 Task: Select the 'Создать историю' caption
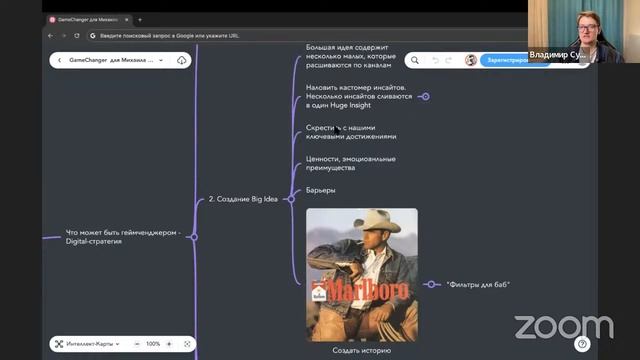click(x=362, y=350)
